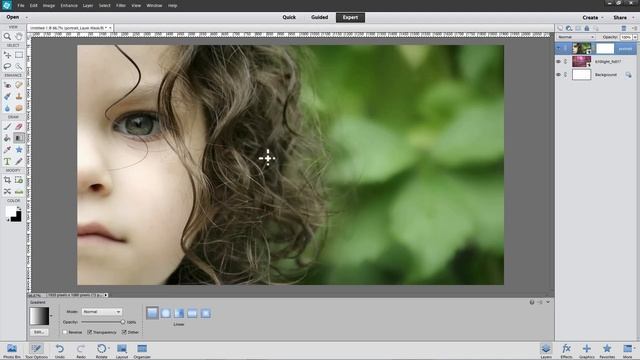Select the Content-Aware Move tool
Viewport: 640px width, 360px height.
7,191
